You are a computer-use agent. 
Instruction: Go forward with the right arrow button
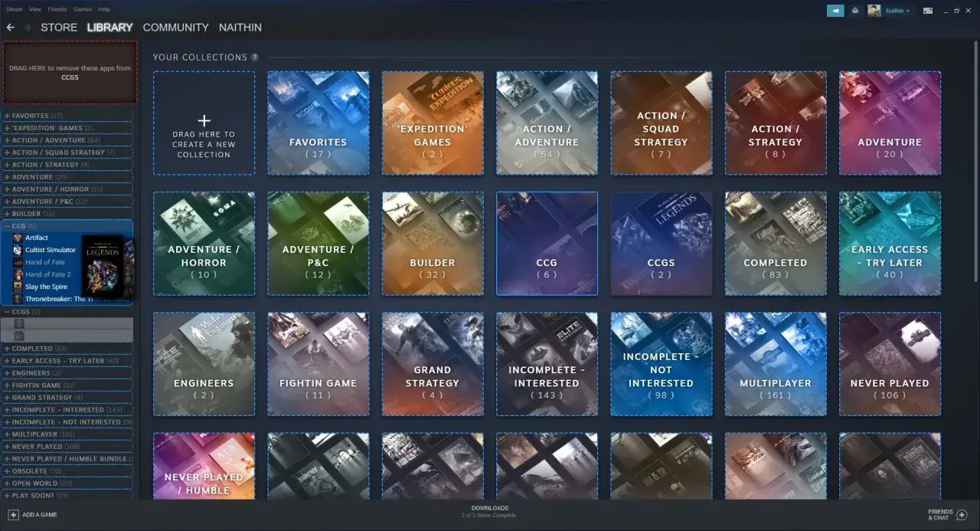pos(28,28)
